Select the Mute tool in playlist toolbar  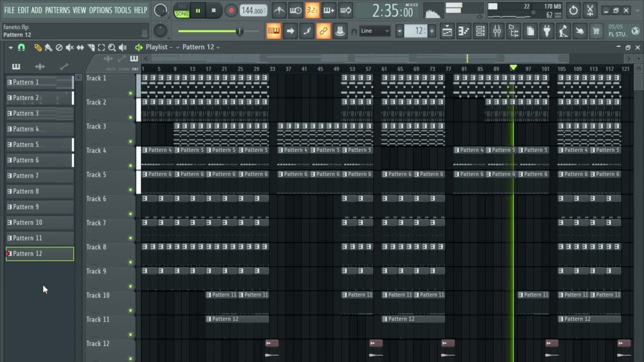click(69, 47)
